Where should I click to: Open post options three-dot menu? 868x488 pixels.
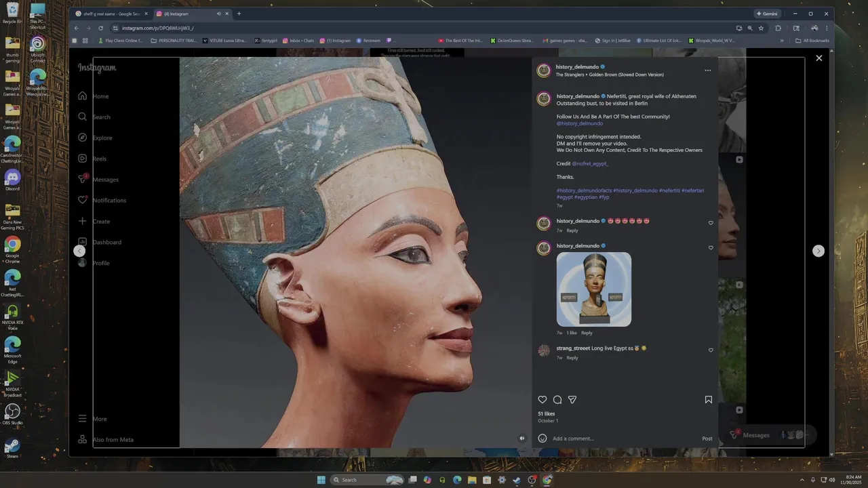click(708, 70)
